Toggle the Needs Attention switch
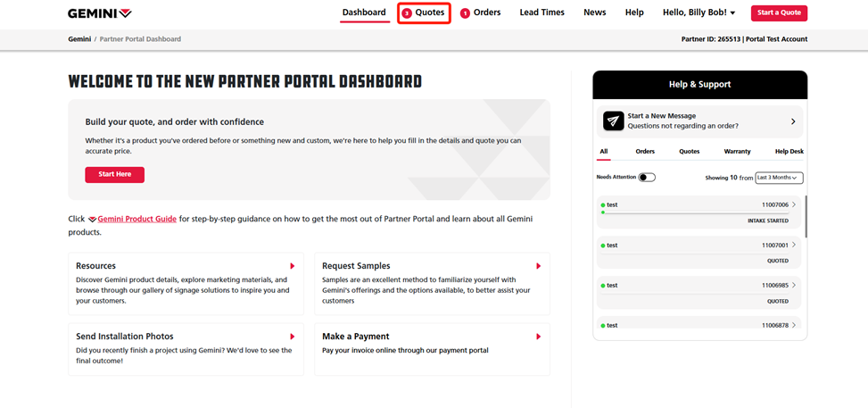Screen dimensions: 868x408 pos(647,178)
